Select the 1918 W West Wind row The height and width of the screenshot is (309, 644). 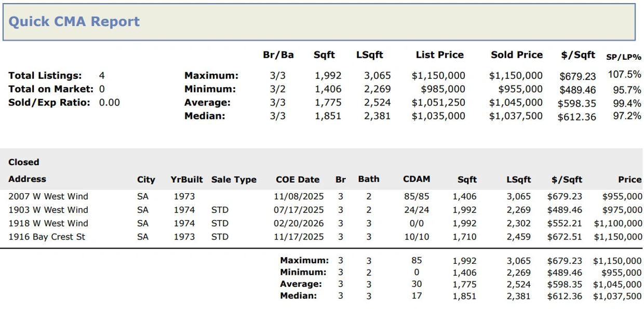(x=48, y=223)
